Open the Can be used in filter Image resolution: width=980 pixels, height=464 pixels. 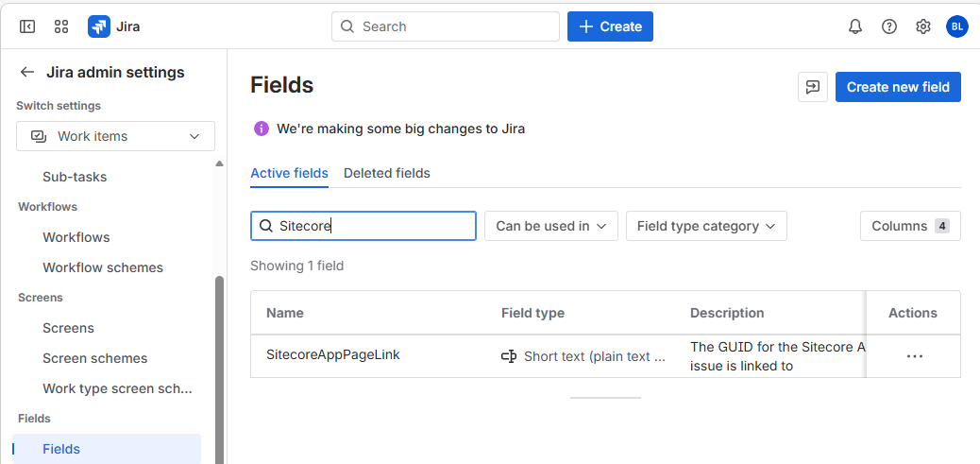pos(550,226)
